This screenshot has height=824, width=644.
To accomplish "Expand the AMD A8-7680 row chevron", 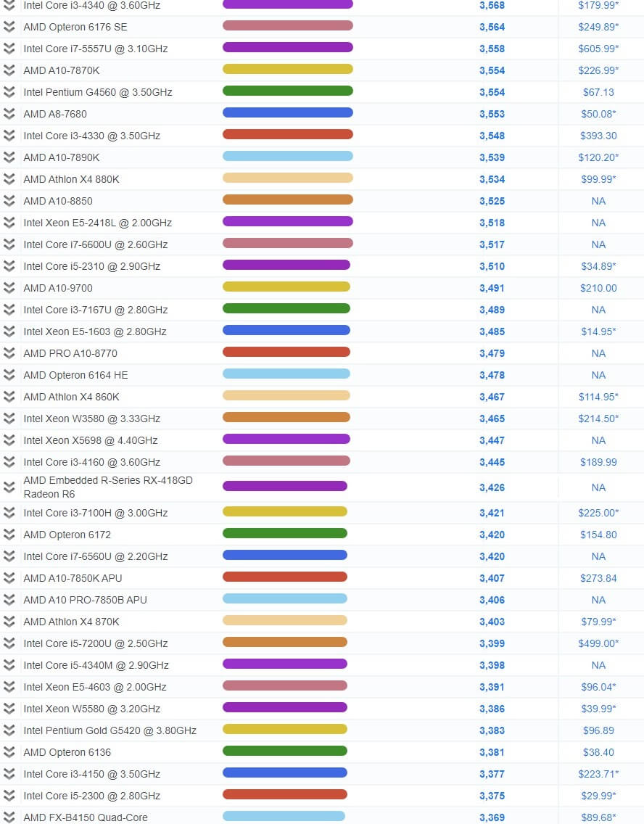I will coord(9,113).
